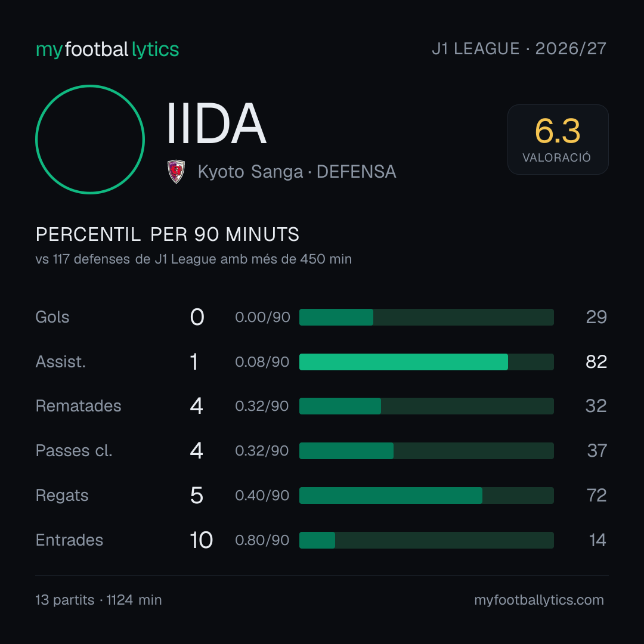Click the 6.3 Valoració rating badge
Image resolution: width=644 pixels, height=644 pixels.
pyautogui.click(x=558, y=140)
